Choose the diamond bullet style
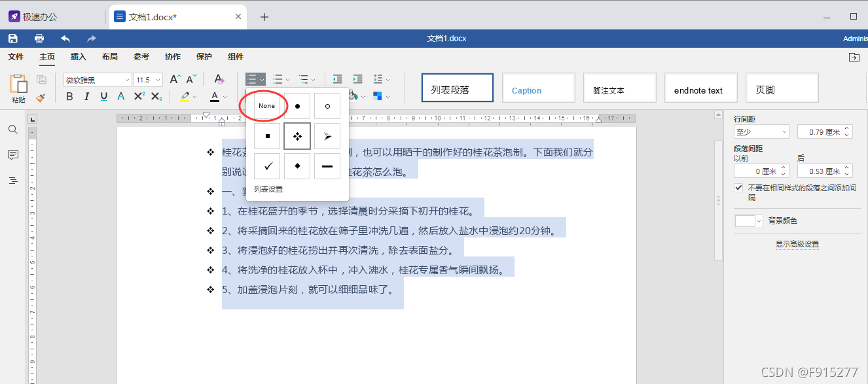868x384 pixels. click(x=297, y=166)
